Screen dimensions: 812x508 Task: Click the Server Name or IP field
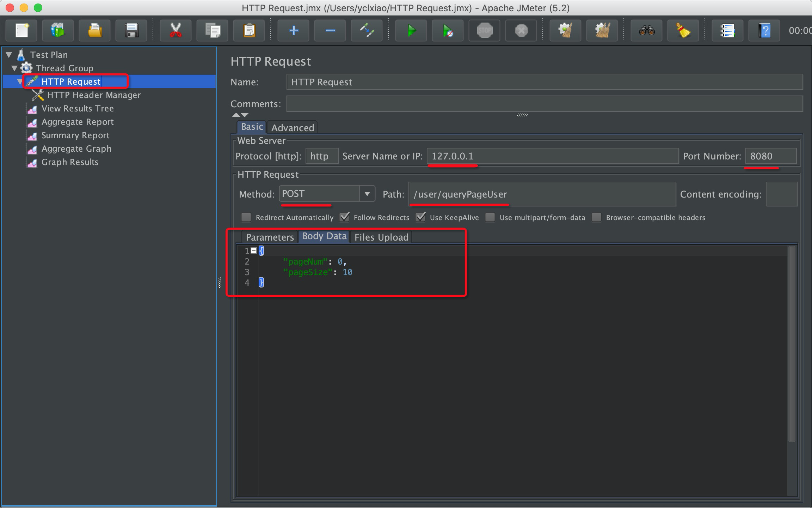pos(552,156)
